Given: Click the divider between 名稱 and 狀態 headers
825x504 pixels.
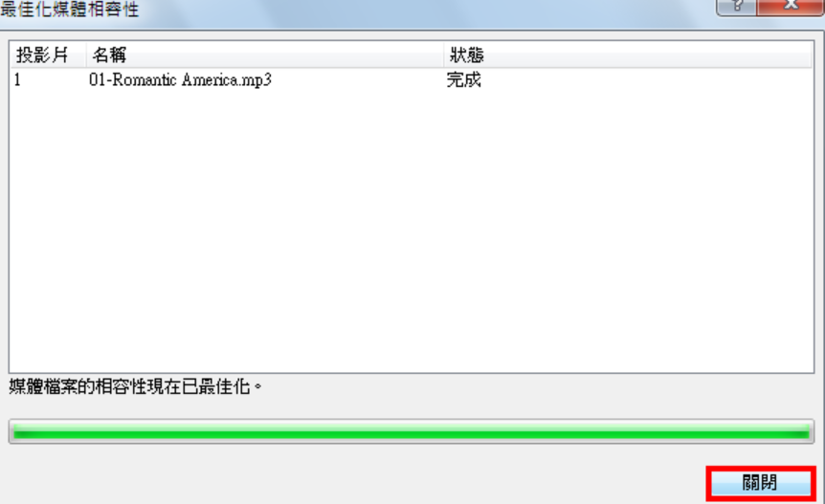Looking at the screenshot, I should point(443,55).
